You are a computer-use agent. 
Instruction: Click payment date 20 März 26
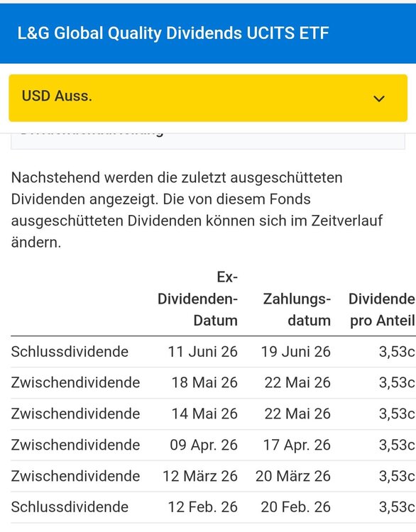[293, 476]
